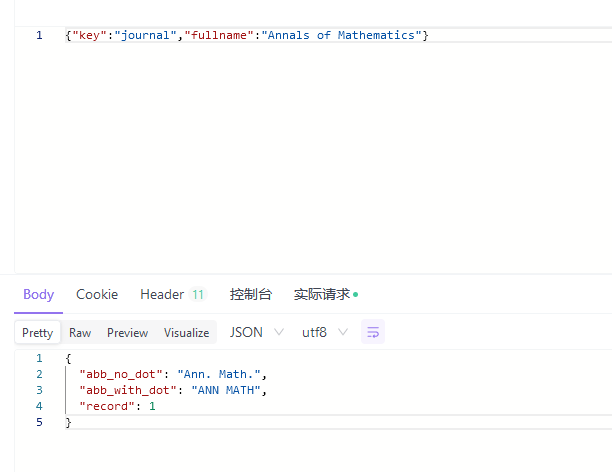This screenshot has height=472, width=612.
Task: Click the "abb_with_dot" key in response
Action: 128,390
